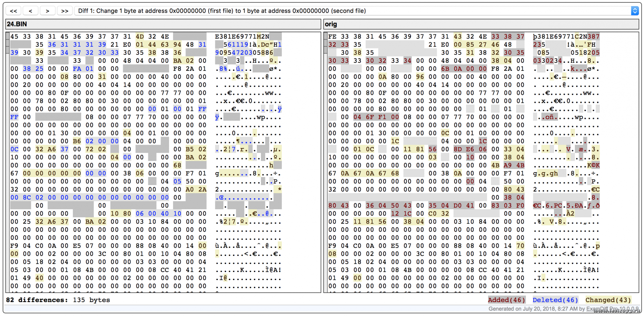
Task: Grab the scrollbar thumb of the orig pane
Action: click(325, 43)
